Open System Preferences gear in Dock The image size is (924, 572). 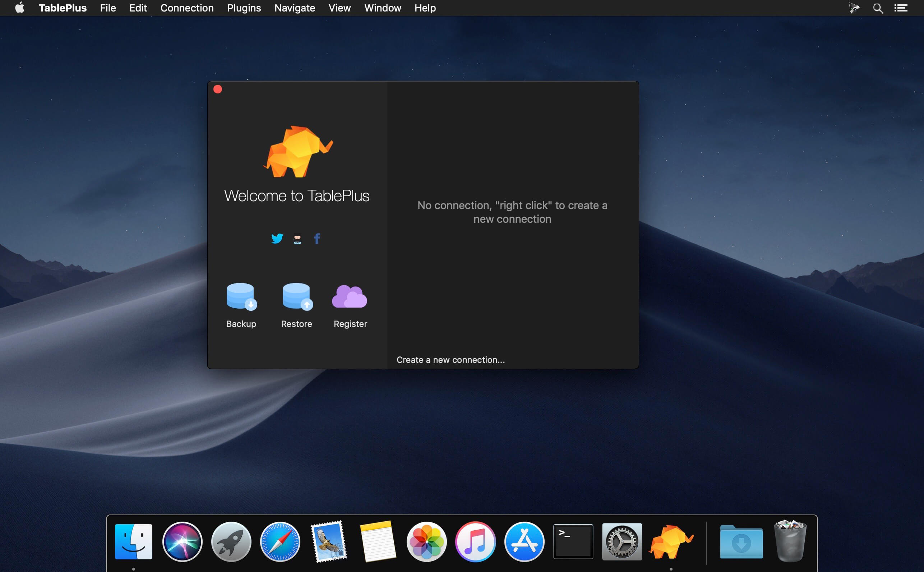tap(622, 541)
